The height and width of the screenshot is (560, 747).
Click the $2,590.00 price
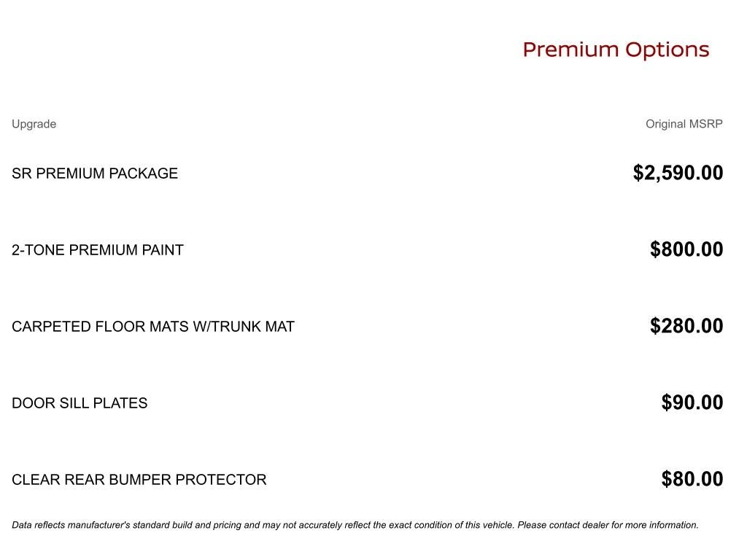point(678,173)
